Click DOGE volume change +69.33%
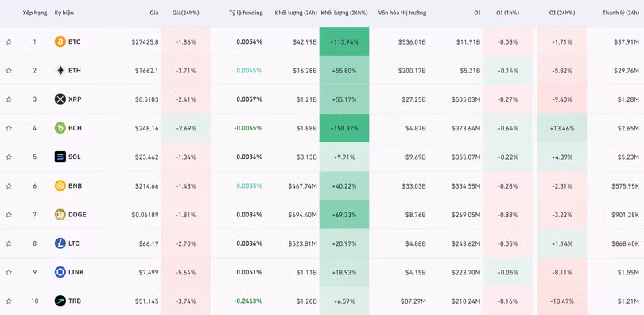 (x=344, y=215)
